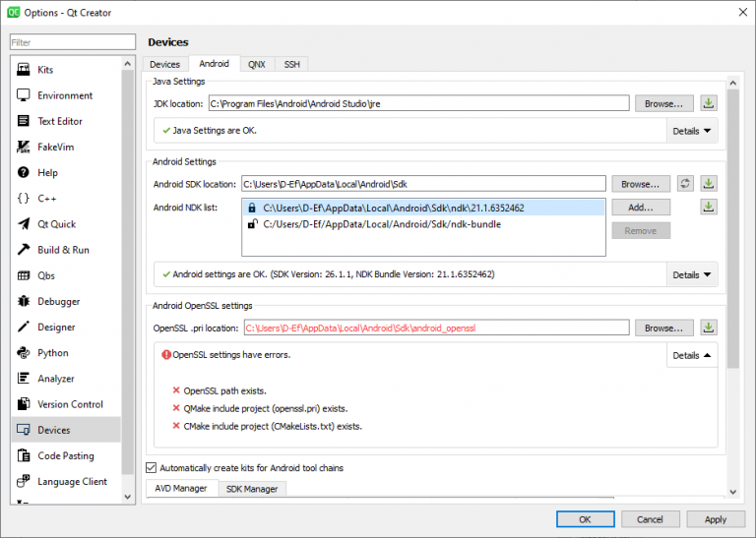Image resolution: width=756 pixels, height=538 pixels.
Task: Click Add to add an NDK
Action: [x=641, y=208]
